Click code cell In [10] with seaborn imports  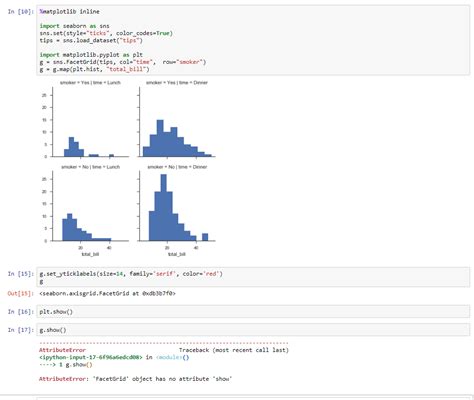253,40
